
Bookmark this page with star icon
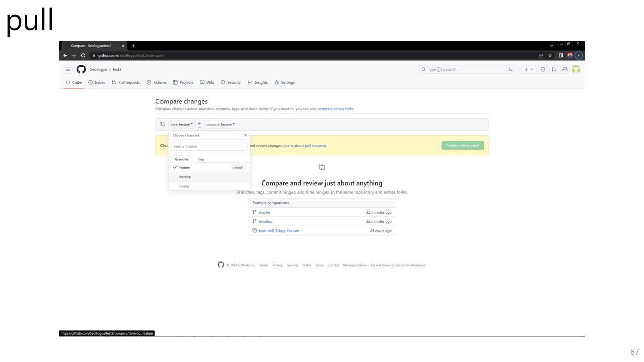tap(550, 55)
